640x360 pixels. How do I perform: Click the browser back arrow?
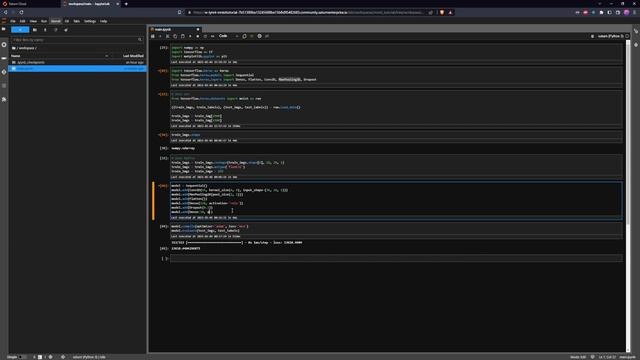point(5,12)
